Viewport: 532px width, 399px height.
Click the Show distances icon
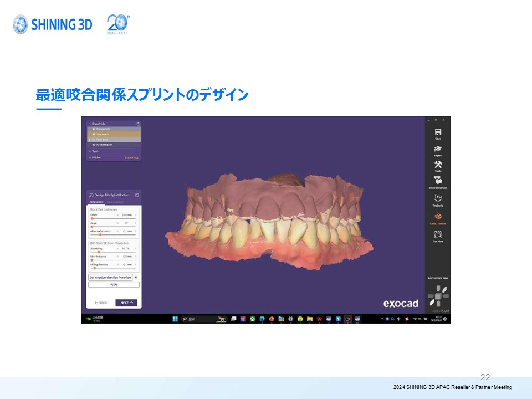438,181
